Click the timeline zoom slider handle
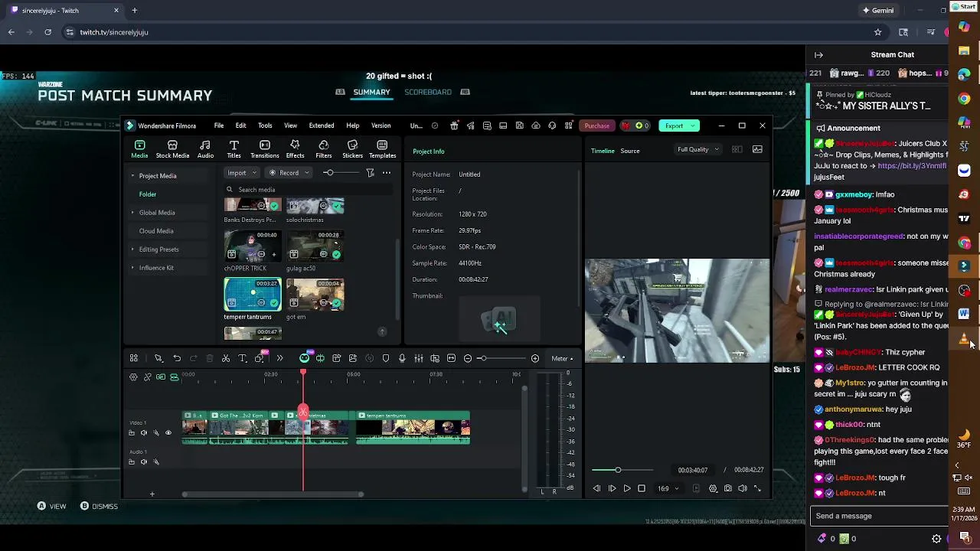This screenshot has width=980, height=551. point(482,358)
